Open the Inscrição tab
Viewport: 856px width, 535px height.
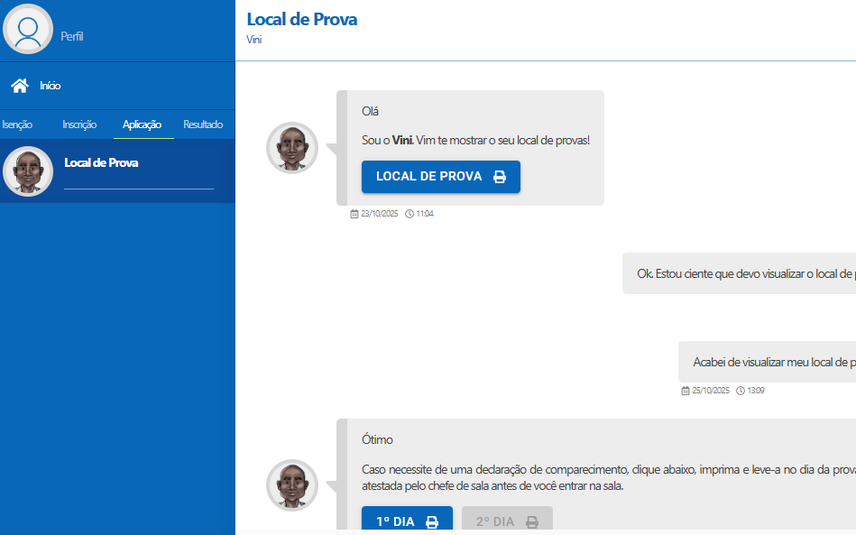click(x=79, y=125)
